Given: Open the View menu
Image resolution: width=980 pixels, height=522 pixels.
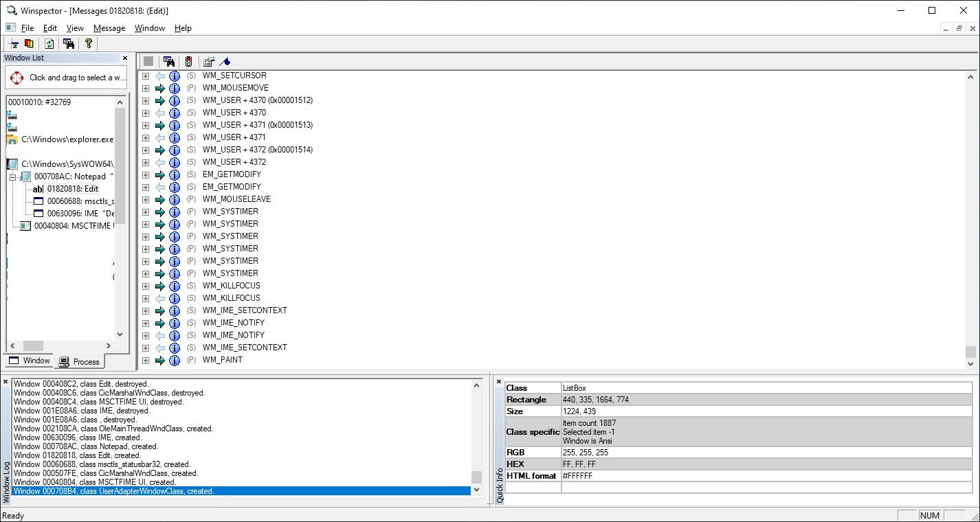Looking at the screenshot, I should [75, 28].
